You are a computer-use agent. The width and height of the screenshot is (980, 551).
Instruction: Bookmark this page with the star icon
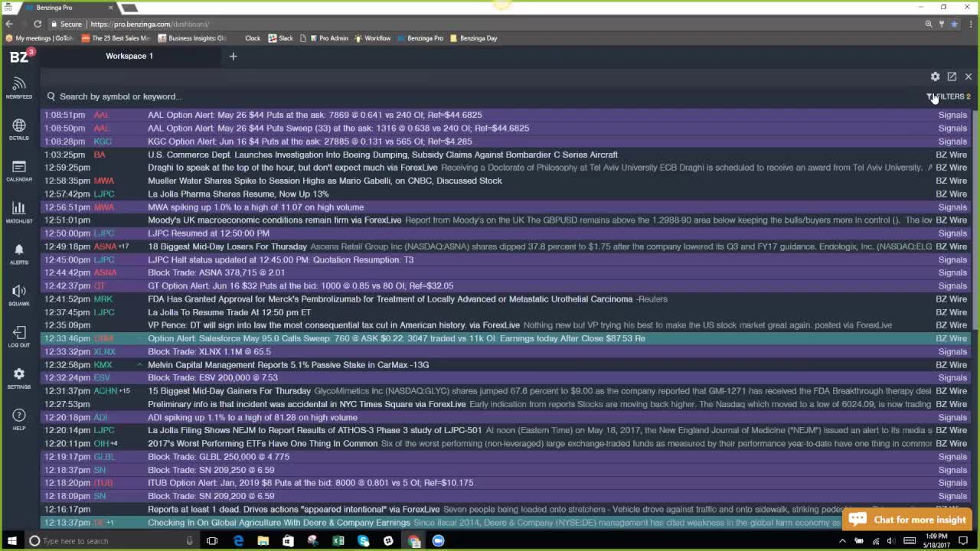954,24
